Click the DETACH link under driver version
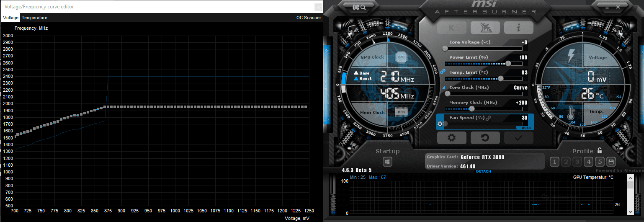The image size is (644, 222). [x=484, y=171]
